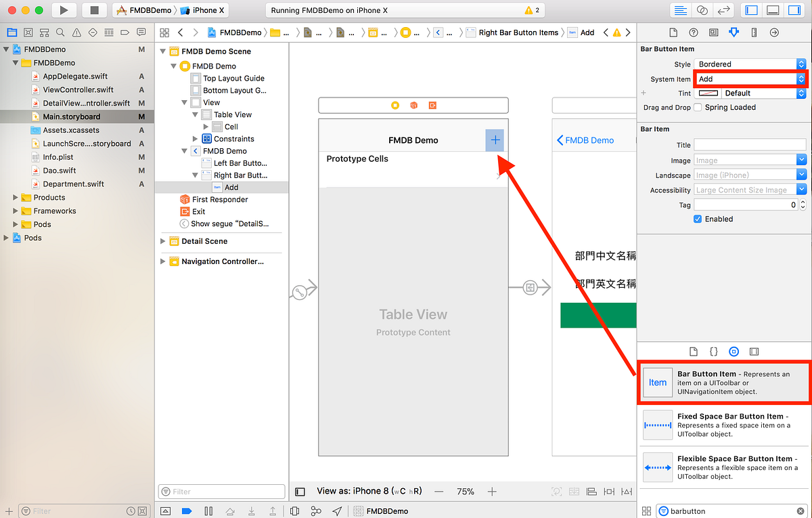
Task: Collapse the FMDB Demo Scene tree item
Action: click(162, 51)
